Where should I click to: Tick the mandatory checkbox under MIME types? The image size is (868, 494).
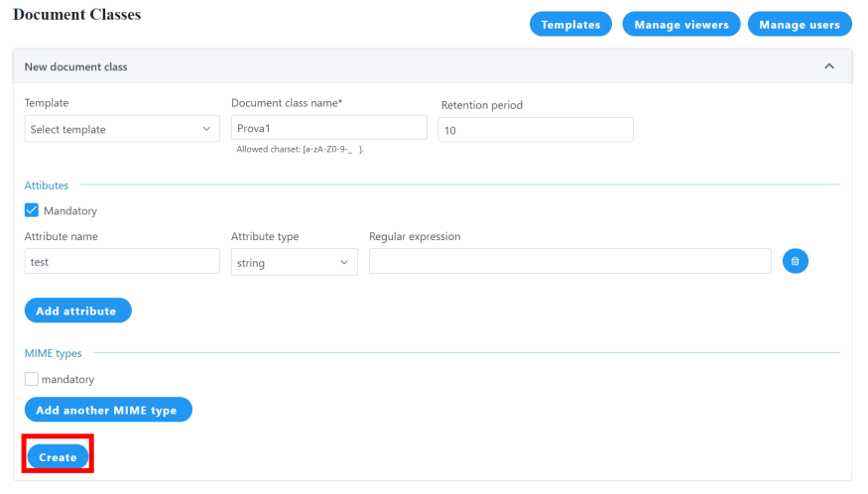(32, 379)
